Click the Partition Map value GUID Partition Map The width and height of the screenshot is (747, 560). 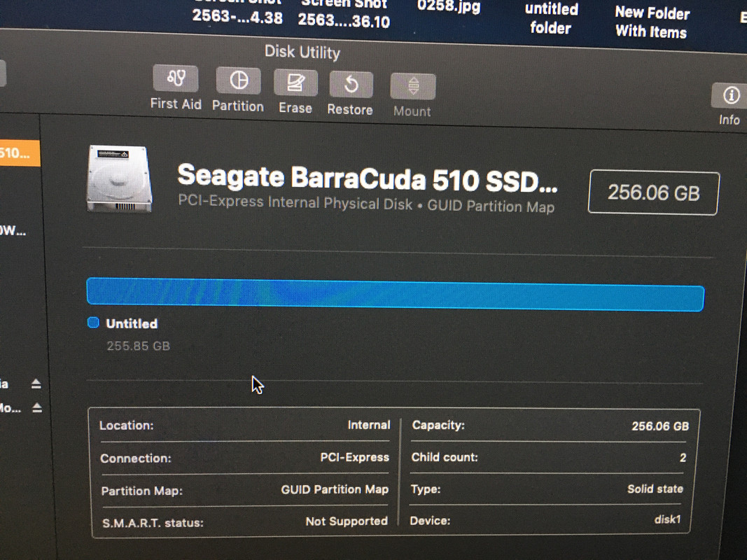click(335, 489)
